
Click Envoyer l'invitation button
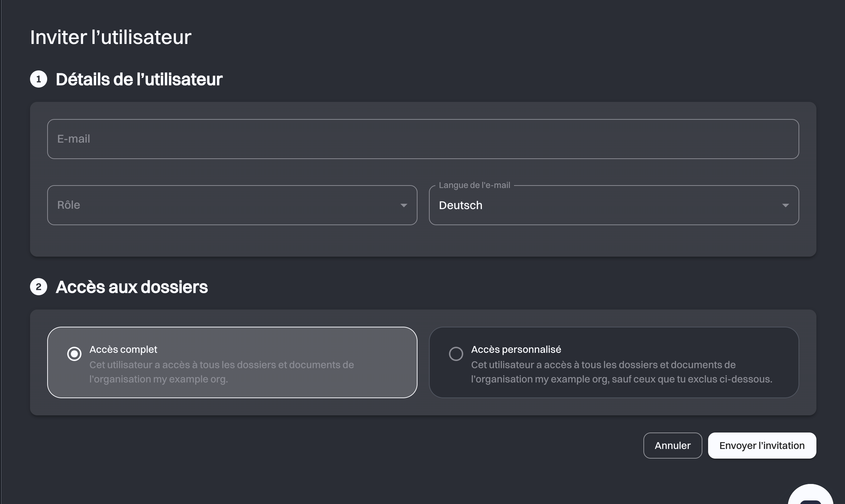(x=762, y=446)
